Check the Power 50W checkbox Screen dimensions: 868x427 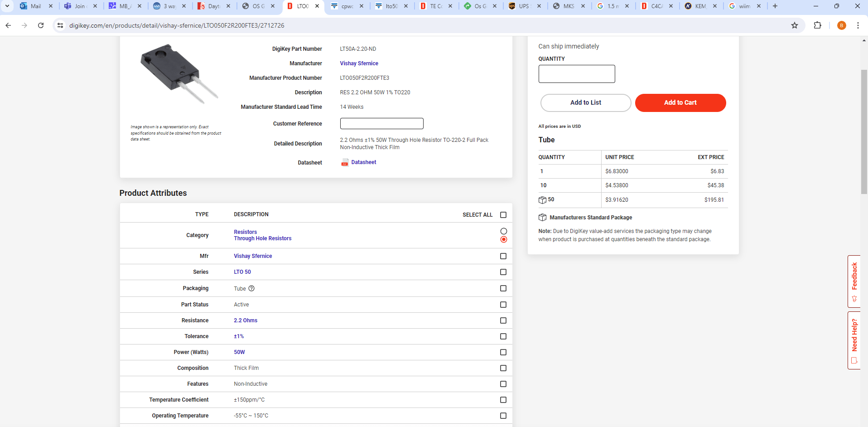tap(503, 352)
